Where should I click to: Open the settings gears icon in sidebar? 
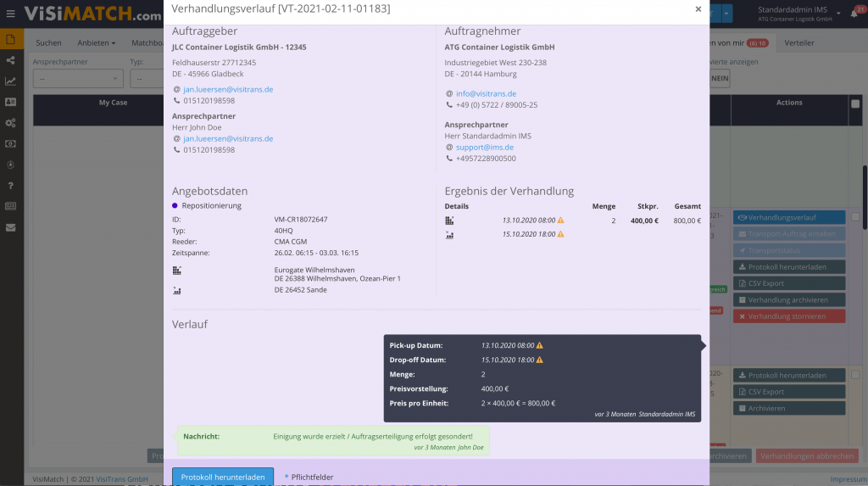[x=10, y=123]
